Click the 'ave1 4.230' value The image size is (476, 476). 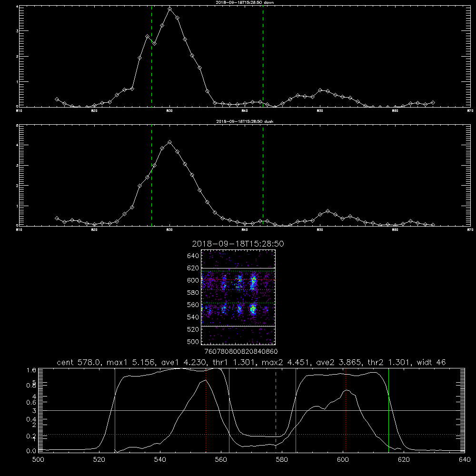pyautogui.click(x=183, y=362)
